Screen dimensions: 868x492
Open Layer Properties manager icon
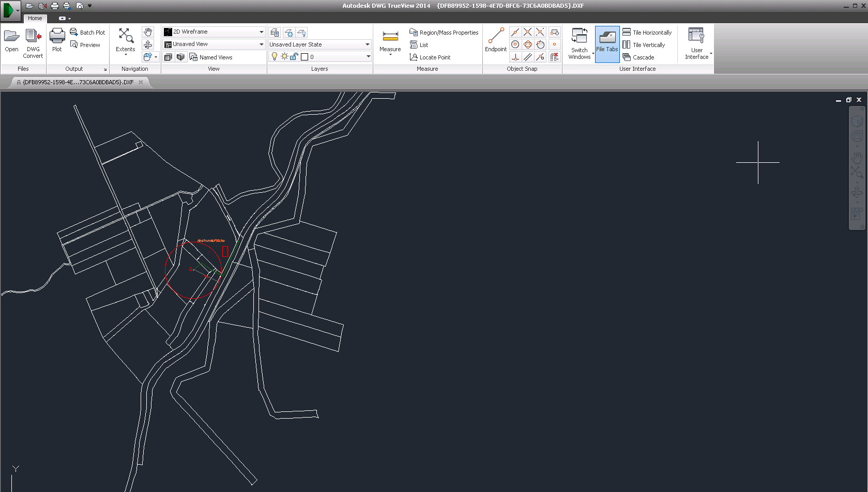[275, 33]
